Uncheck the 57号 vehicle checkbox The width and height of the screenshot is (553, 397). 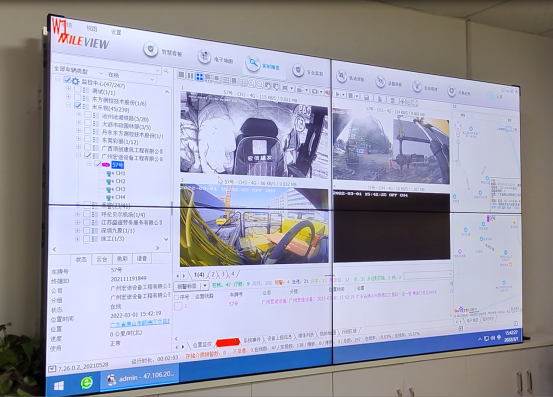point(97,164)
